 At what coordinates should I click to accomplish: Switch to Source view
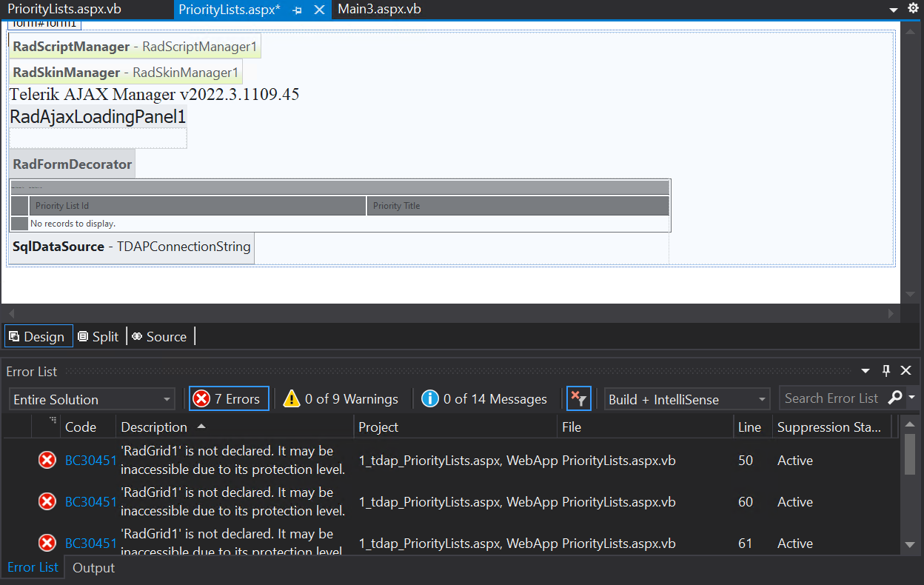point(160,336)
